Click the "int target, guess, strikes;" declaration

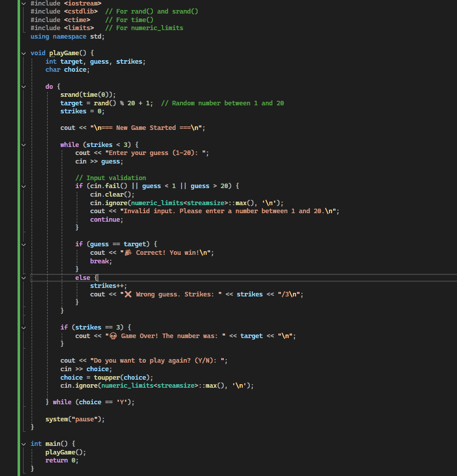pos(95,62)
